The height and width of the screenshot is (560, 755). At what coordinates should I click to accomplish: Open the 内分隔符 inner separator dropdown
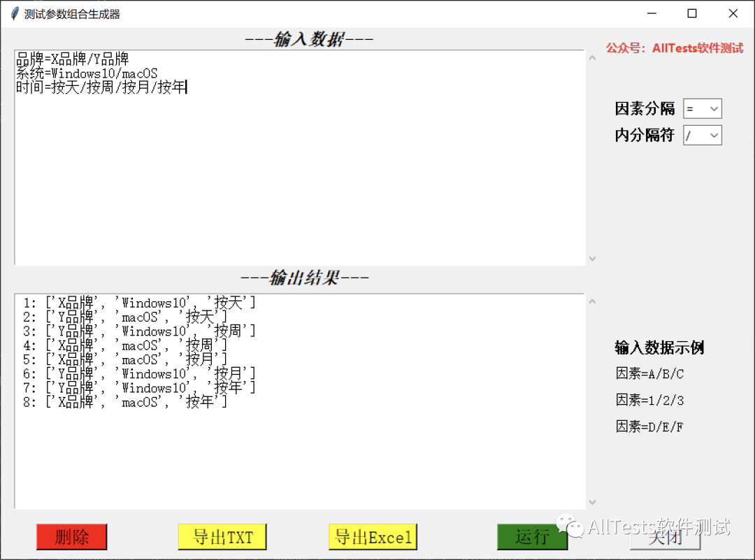click(x=714, y=135)
